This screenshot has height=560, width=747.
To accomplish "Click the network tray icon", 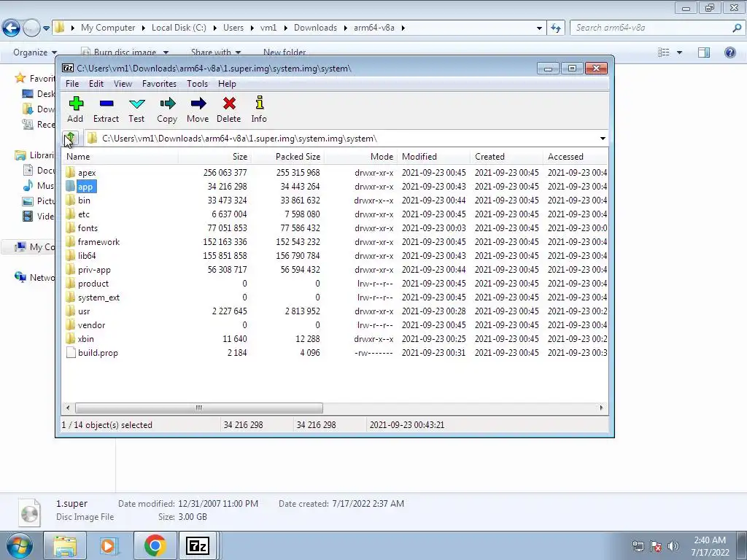I will 638,546.
